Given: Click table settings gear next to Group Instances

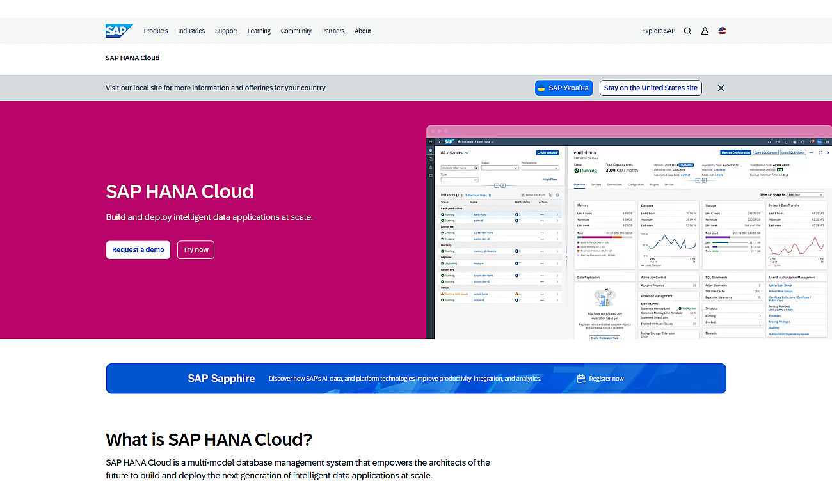Looking at the screenshot, I should click(557, 195).
